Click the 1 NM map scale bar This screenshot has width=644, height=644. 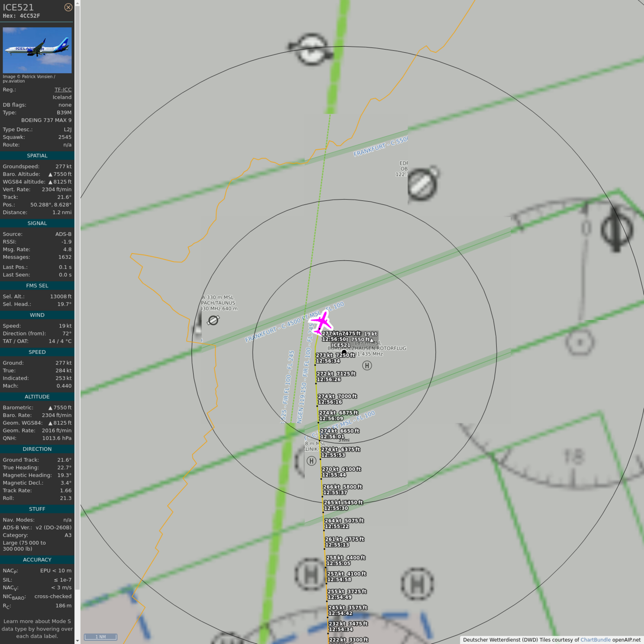click(x=101, y=637)
